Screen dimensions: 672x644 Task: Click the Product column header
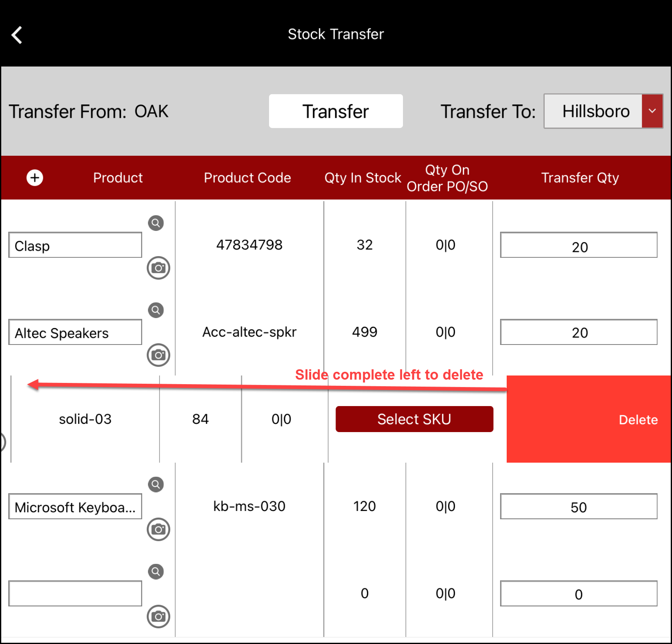click(x=118, y=178)
